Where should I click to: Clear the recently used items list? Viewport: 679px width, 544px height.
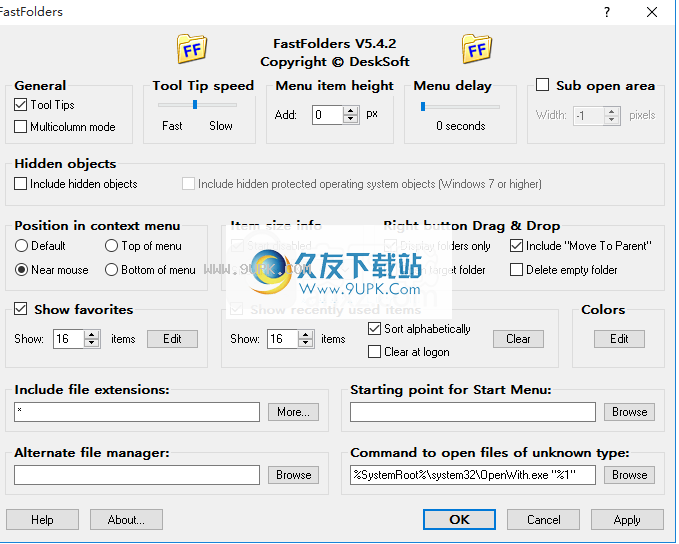(x=518, y=339)
